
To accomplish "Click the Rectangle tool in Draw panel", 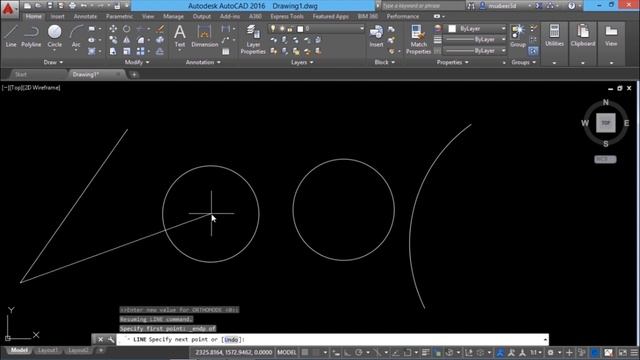I will [91, 29].
